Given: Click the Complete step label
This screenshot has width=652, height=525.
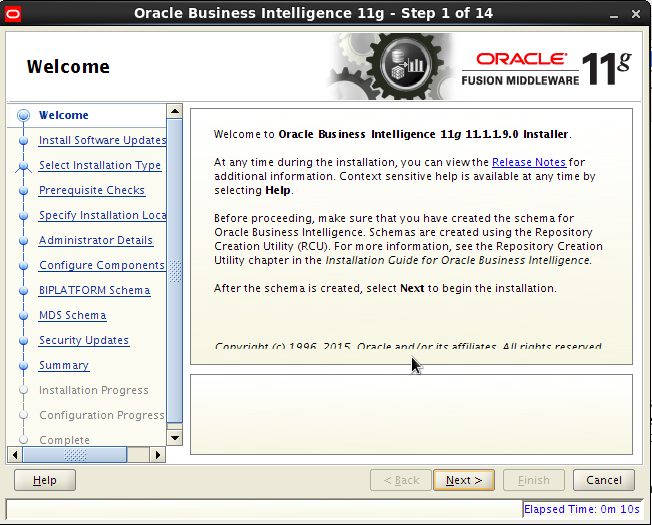Looking at the screenshot, I should coord(64,440).
